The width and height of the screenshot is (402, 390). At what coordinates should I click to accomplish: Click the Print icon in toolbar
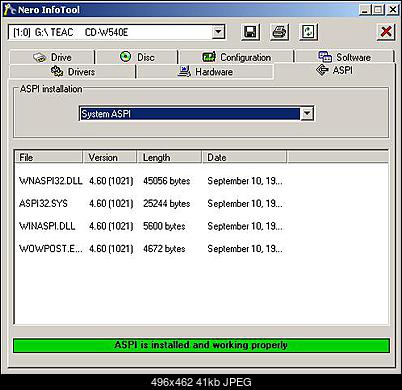279,32
